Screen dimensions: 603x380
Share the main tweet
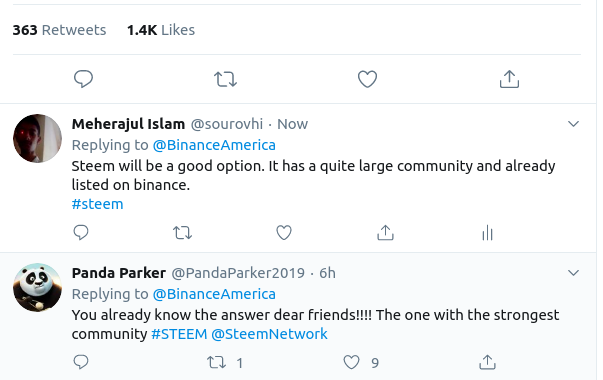pyautogui.click(x=509, y=79)
